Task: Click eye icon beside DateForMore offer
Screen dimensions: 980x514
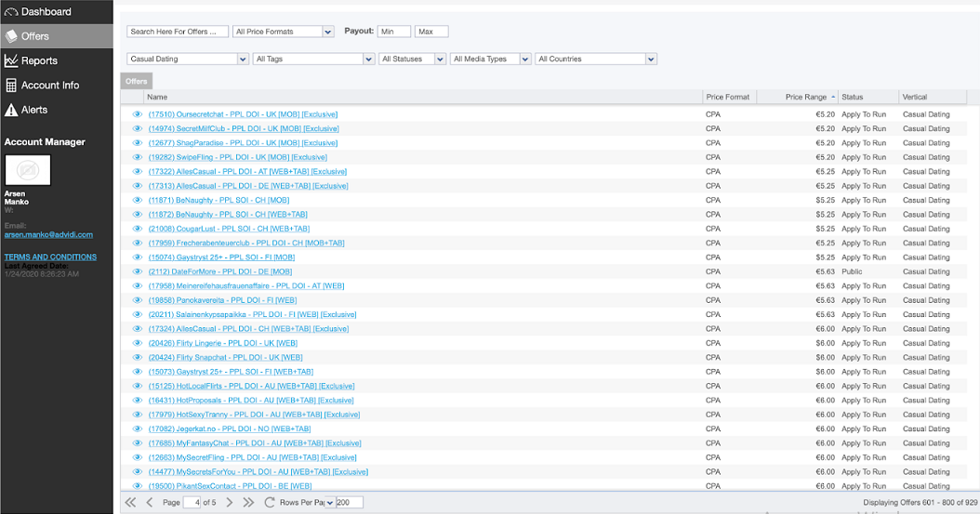Action: tap(137, 271)
